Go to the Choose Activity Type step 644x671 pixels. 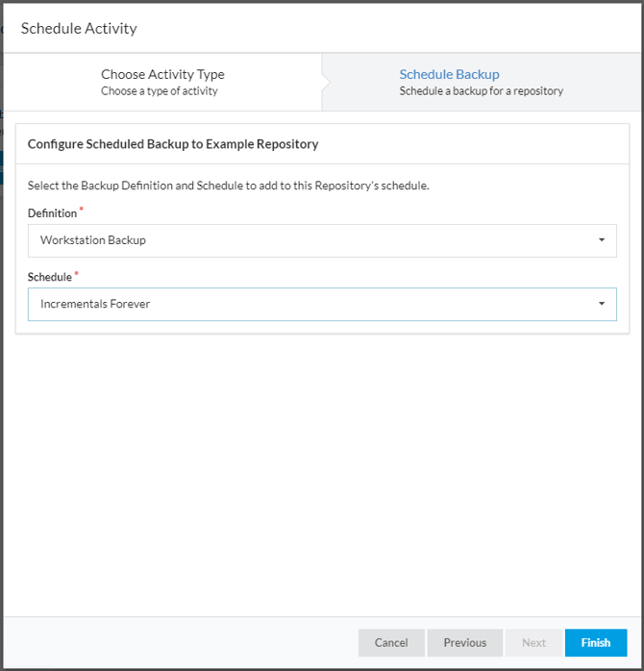[162, 82]
